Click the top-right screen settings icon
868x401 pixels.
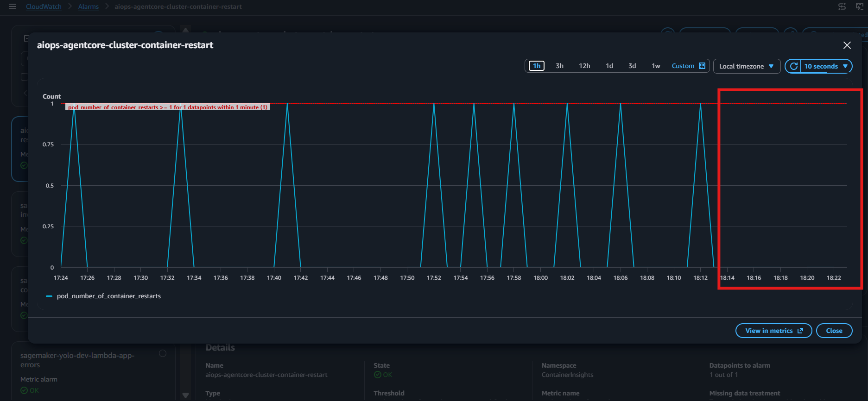[x=842, y=6]
